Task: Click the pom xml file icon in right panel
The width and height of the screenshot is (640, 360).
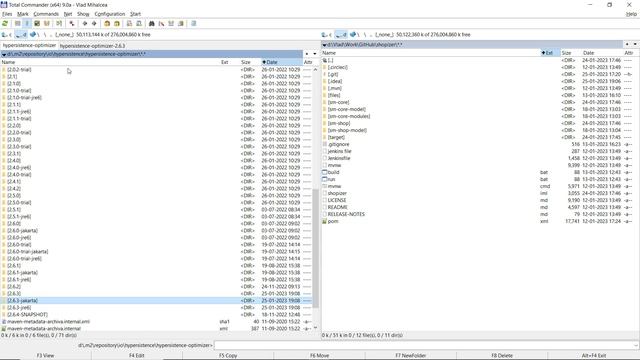Action: [324, 221]
